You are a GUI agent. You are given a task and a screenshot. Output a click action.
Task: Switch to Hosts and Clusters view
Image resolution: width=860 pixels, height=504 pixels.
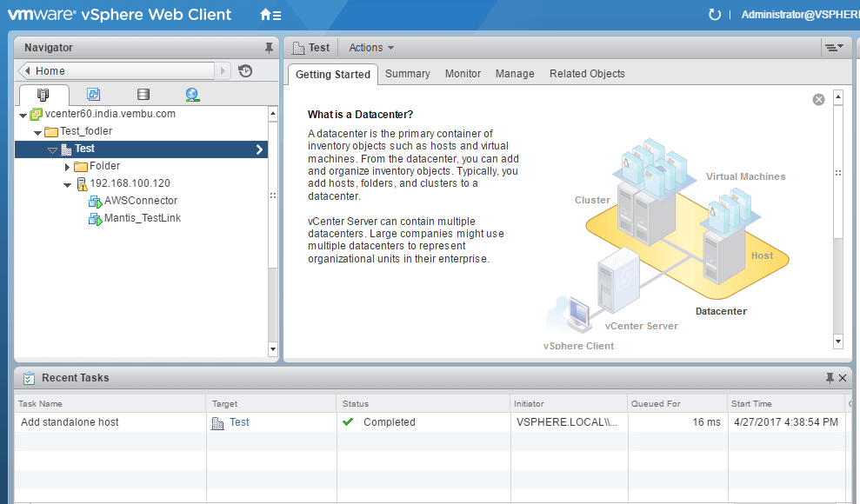tap(43, 94)
